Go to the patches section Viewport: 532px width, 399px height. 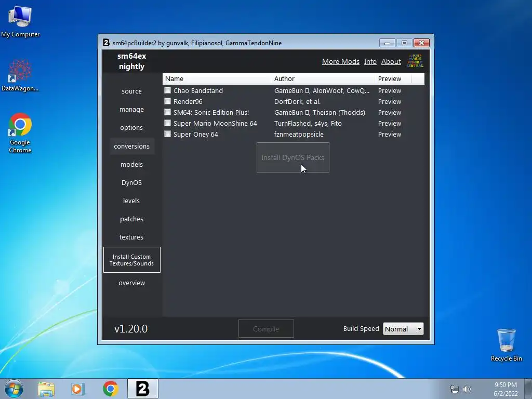click(131, 219)
